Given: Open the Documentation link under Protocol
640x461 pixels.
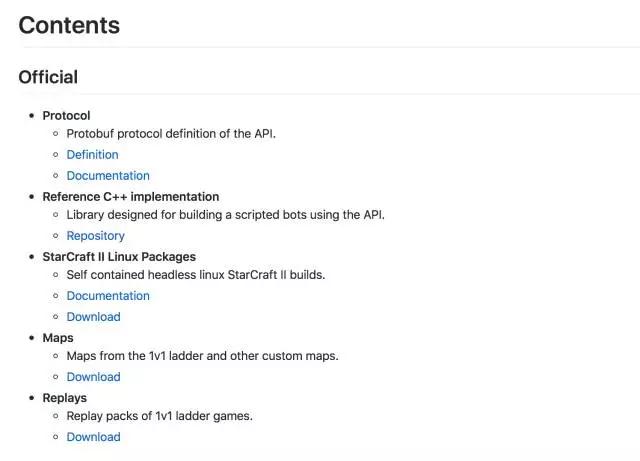Looking at the screenshot, I should 108,176.
